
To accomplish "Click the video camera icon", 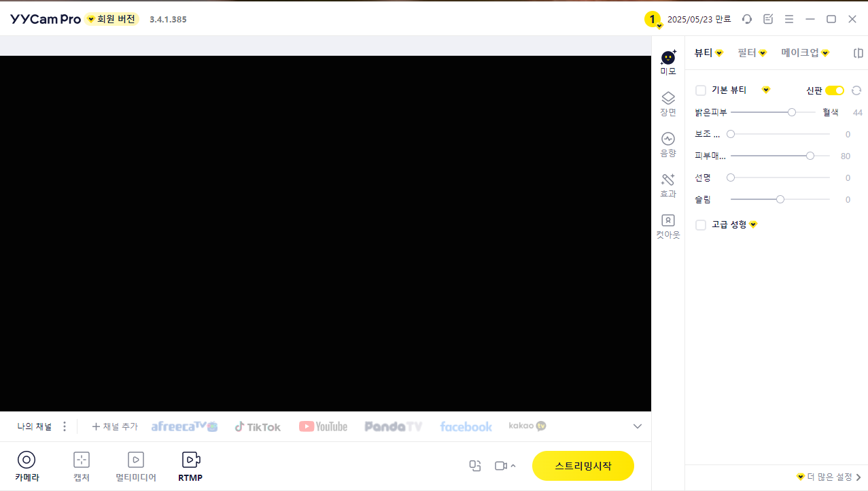I will pos(501,466).
